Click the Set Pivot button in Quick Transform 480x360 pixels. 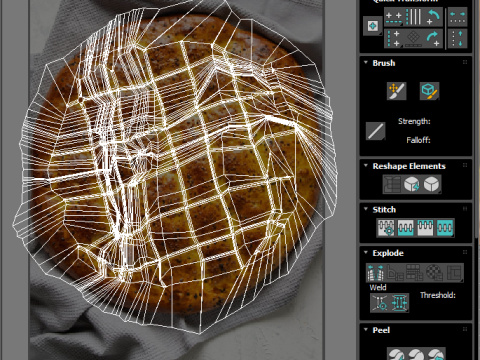point(372,26)
